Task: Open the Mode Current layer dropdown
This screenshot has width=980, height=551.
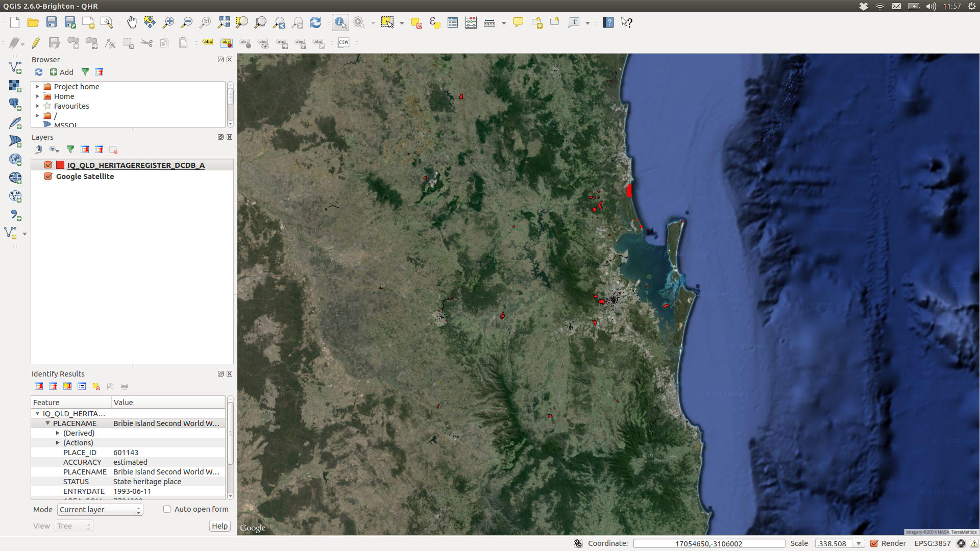Action: coord(101,510)
